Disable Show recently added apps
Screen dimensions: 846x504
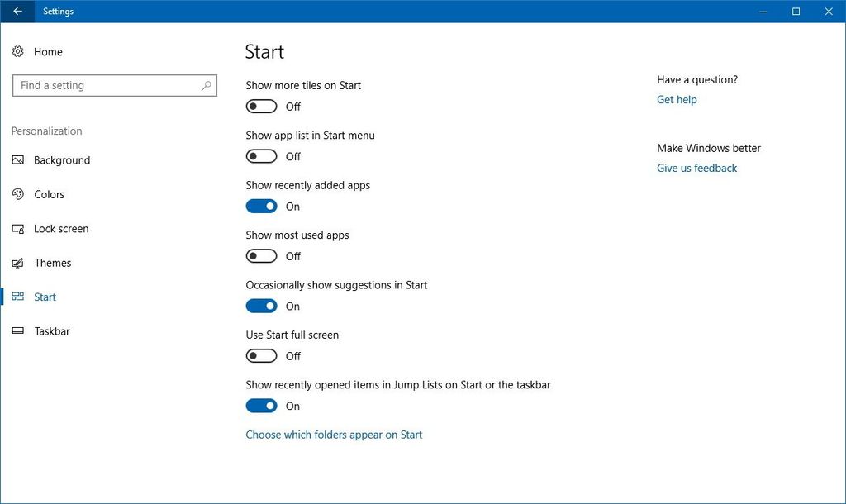(x=261, y=206)
